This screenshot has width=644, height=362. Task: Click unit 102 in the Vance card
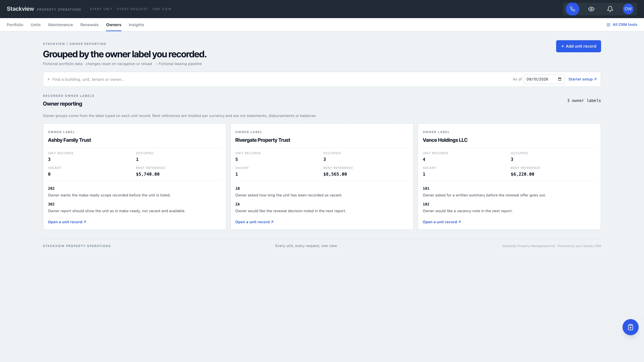pos(426,204)
